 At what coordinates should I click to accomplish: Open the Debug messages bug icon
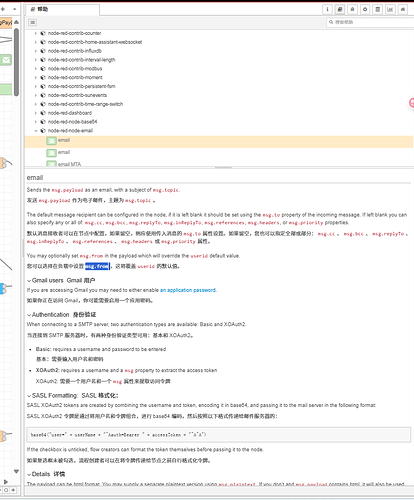[x=352, y=9]
